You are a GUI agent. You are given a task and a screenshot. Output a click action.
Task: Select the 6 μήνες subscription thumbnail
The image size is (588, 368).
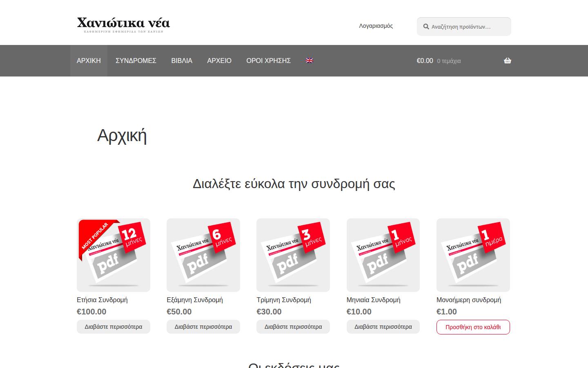coord(203,255)
